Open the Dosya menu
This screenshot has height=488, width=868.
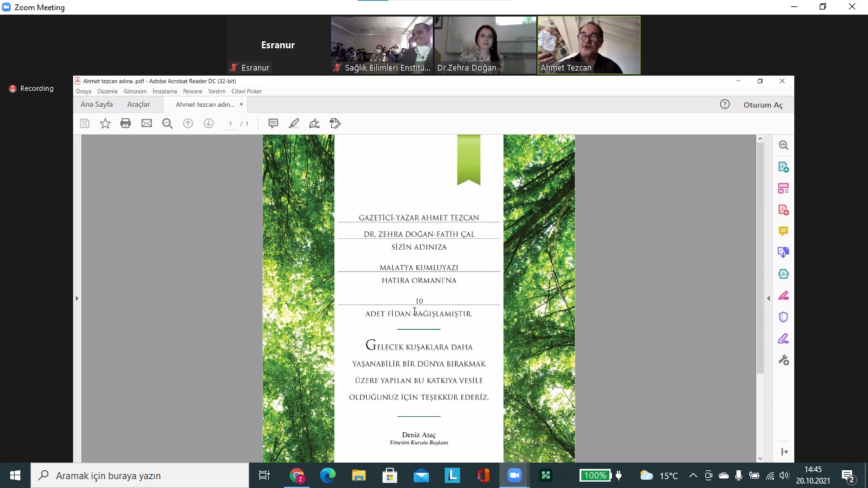[x=84, y=91]
